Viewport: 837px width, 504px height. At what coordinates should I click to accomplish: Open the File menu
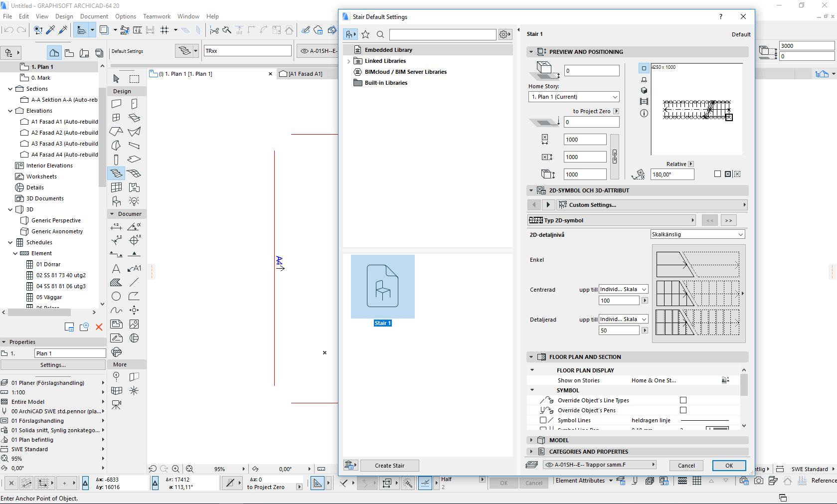pos(7,16)
